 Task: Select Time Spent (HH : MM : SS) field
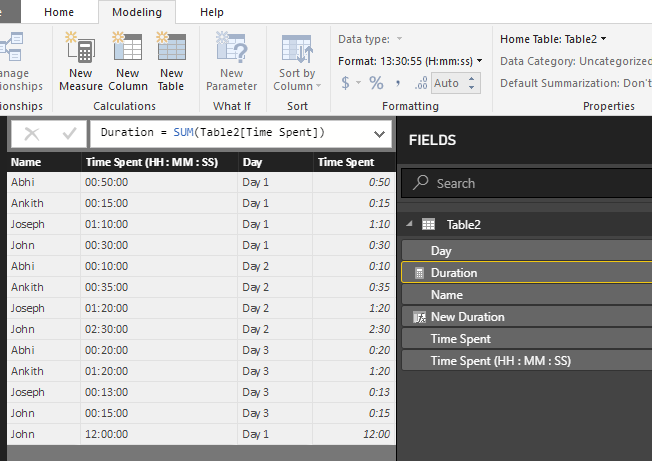point(526,361)
